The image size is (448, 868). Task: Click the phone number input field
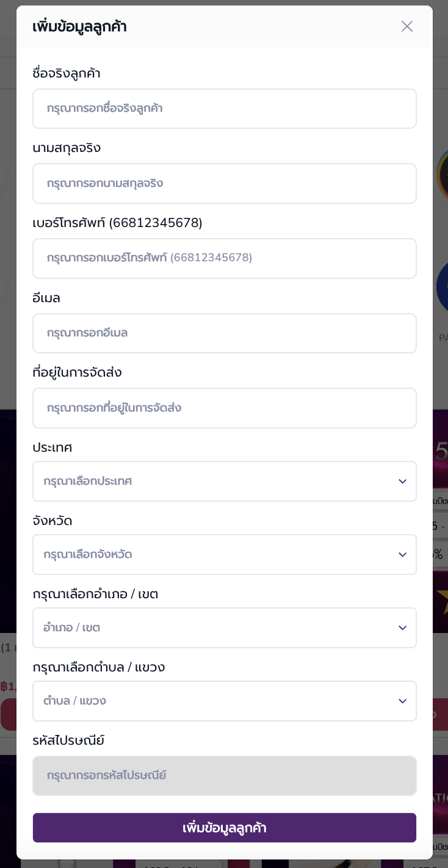225,258
